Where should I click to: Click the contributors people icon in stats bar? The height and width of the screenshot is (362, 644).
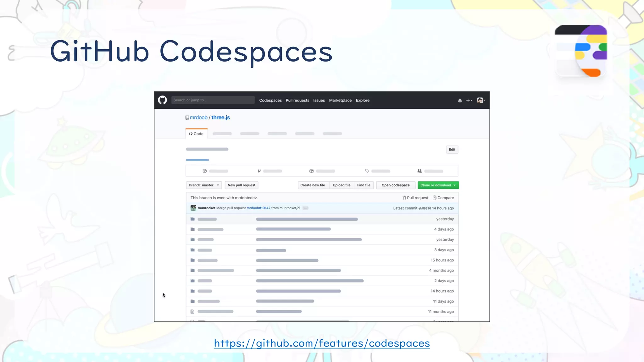click(x=419, y=171)
